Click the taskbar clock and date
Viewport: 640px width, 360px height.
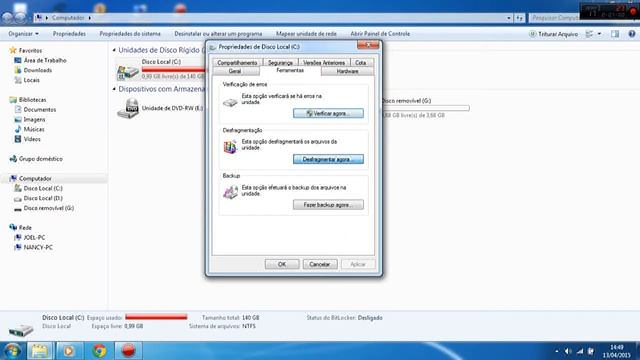(617, 351)
